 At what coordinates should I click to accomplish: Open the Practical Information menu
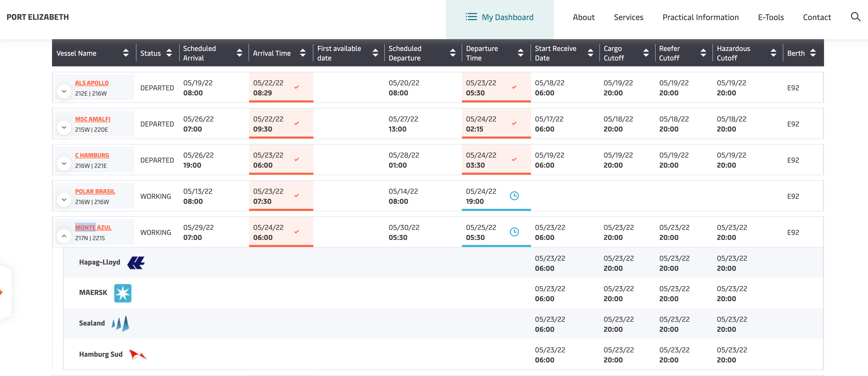701,17
